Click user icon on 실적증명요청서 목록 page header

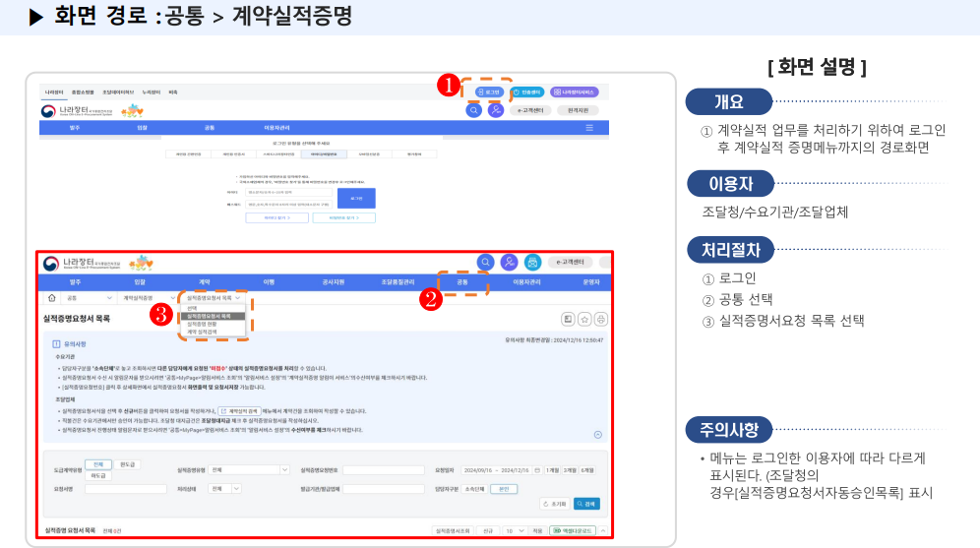[x=510, y=263]
